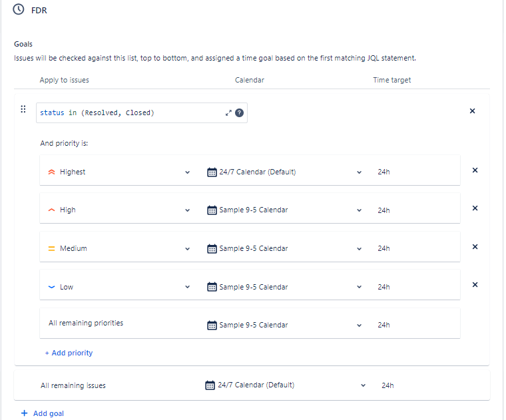Image resolution: width=506 pixels, height=420 pixels.
Task: Delete the High priority row
Action: pos(475,208)
